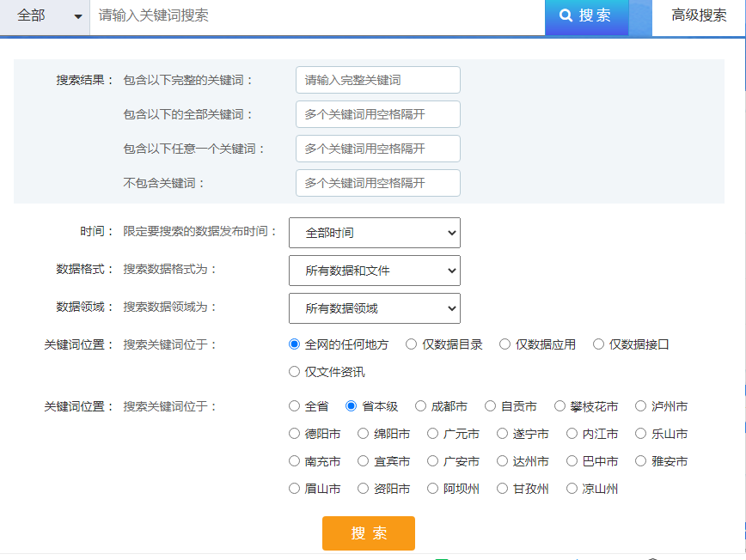Open the 高级搜索 tab
This screenshot has width=746, height=560.
pos(699,15)
